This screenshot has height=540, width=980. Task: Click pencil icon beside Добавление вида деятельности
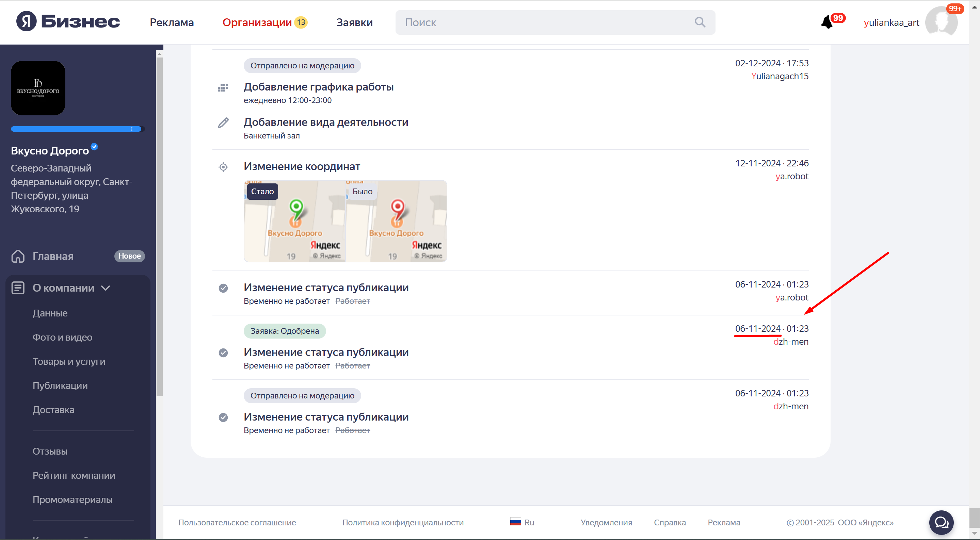[x=223, y=123]
